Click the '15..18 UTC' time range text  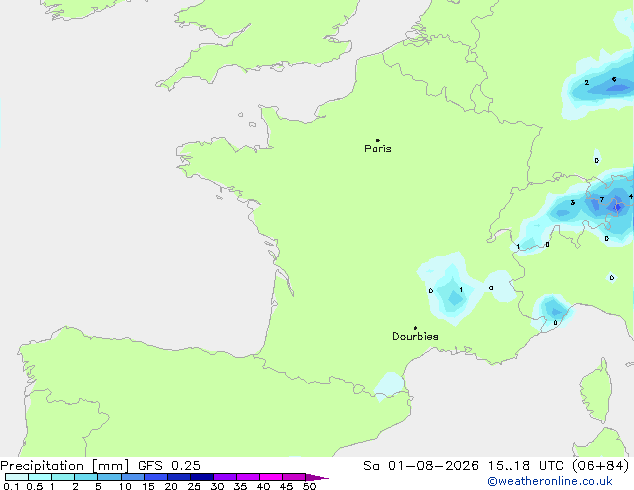pyautogui.click(x=526, y=466)
